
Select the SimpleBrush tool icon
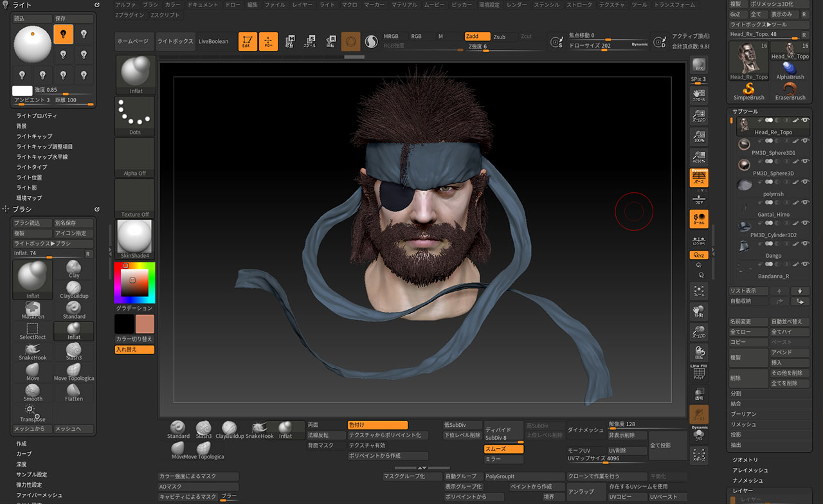[x=749, y=90]
